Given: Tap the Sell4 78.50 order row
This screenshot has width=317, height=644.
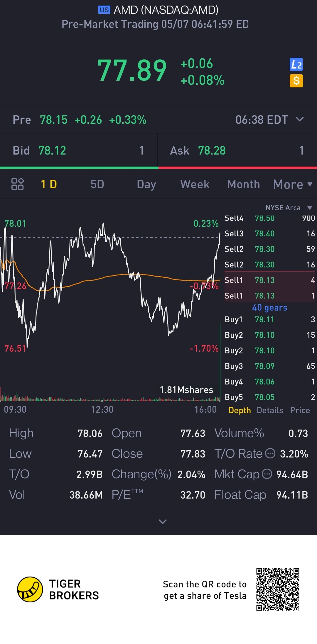Looking at the screenshot, I should tap(270, 218).
